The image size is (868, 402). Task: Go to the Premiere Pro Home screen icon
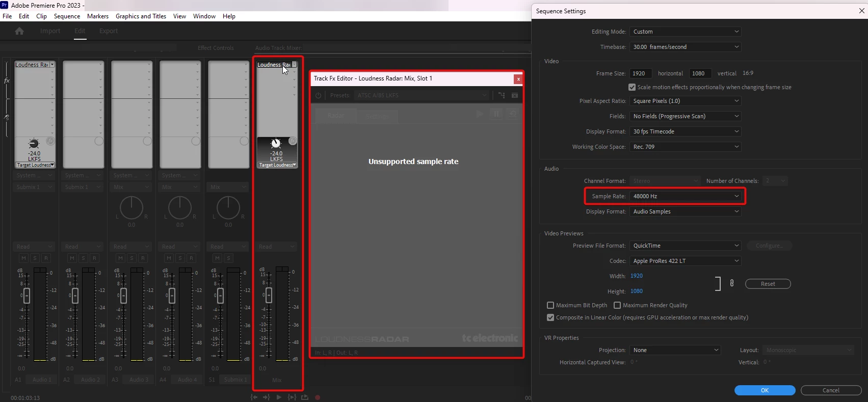[x=19, y=31]
